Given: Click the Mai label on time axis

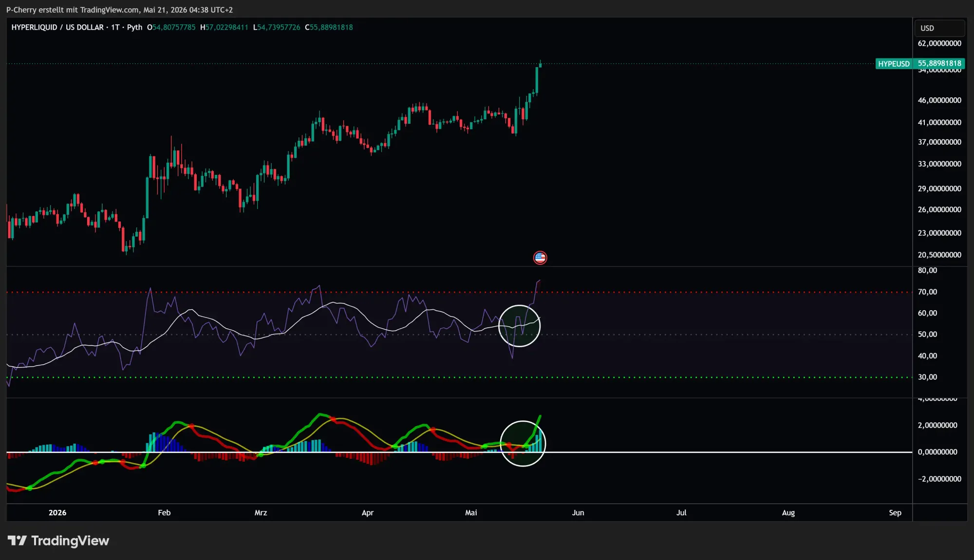Looking at the screenshot, I should 471,513.
